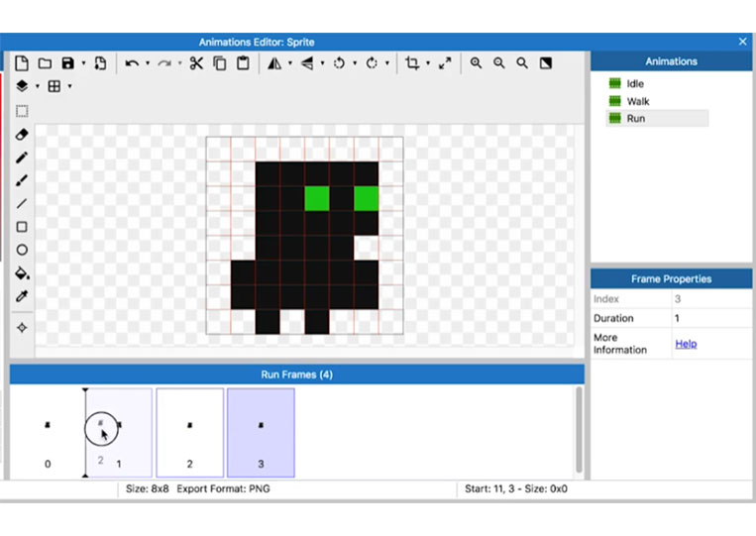Image resolution: width=756 pixels, height=536 pixels.
Task: Select the Eraser tool
Action: pos(22,135)
